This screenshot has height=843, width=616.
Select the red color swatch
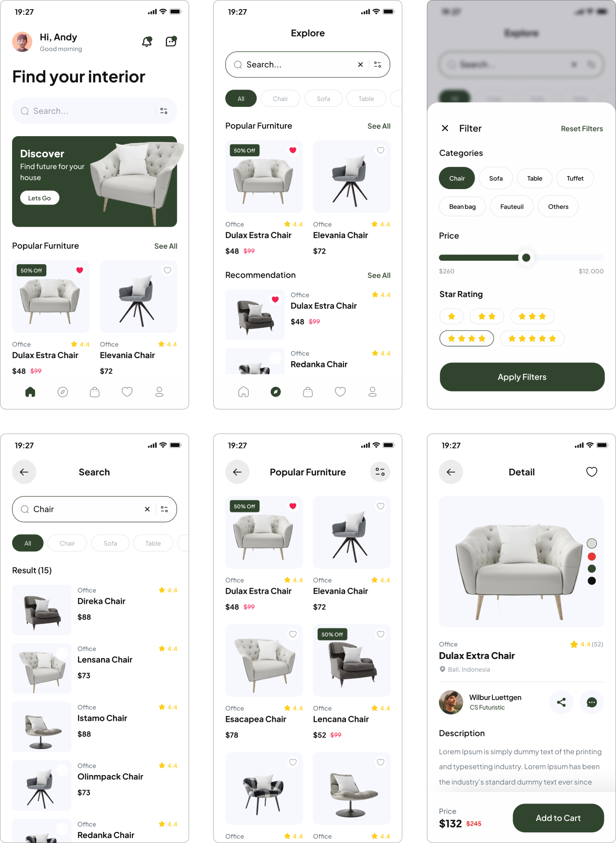592,556
